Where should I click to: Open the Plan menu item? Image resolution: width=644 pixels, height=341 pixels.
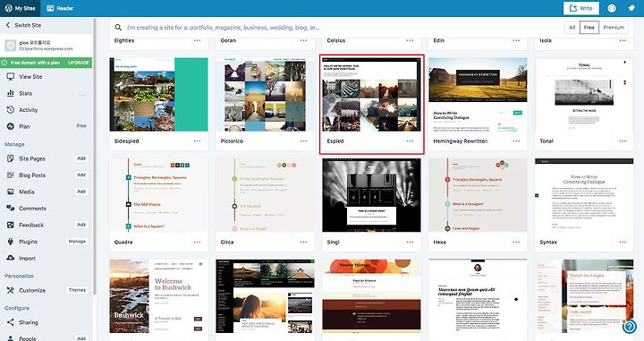pyautogui.click(x=24, y=126)
